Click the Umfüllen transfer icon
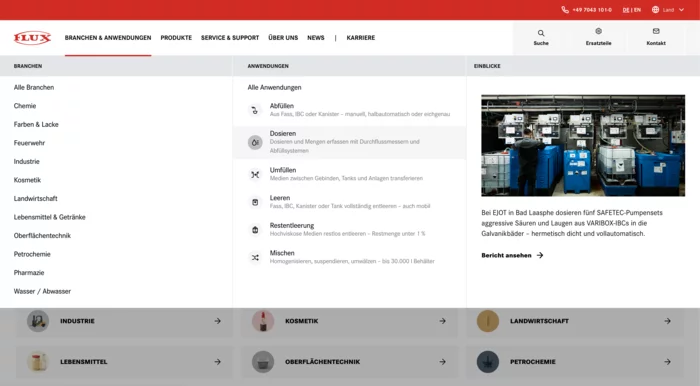 point(255,174)
